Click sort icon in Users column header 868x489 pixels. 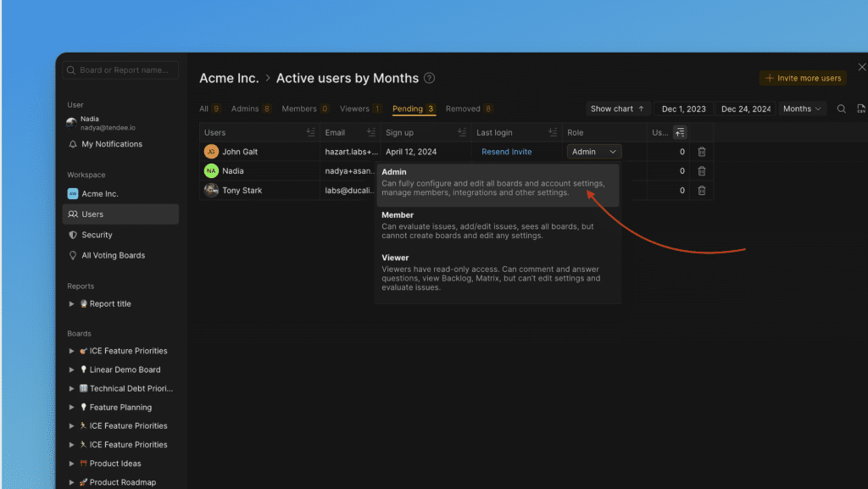tap(310, 133)
